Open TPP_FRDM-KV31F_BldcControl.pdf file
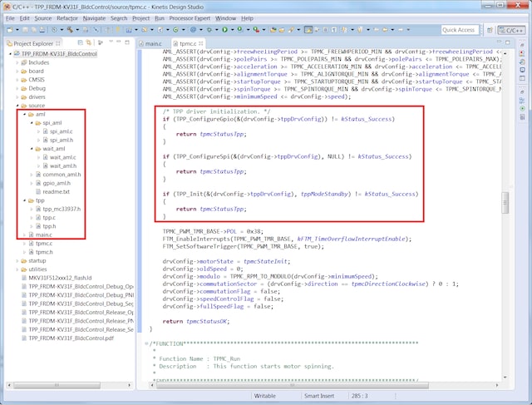Screen dimensions: 532x405 (71, 338)
